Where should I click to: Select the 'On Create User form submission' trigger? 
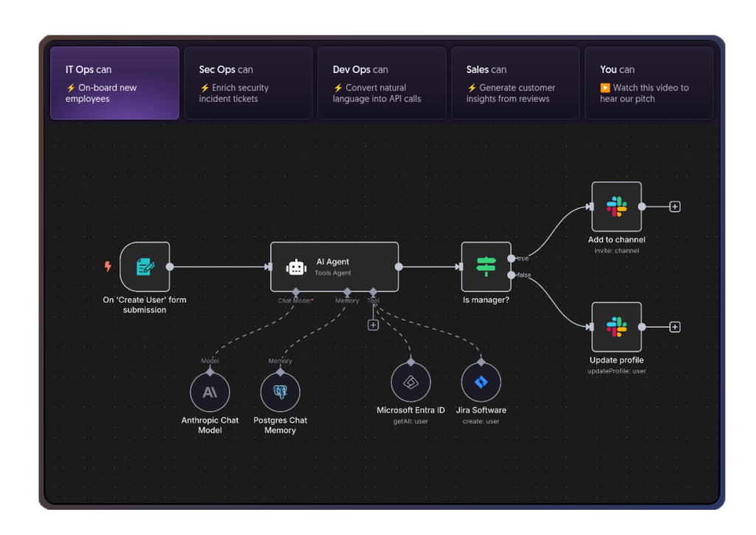tap(145, 267)
